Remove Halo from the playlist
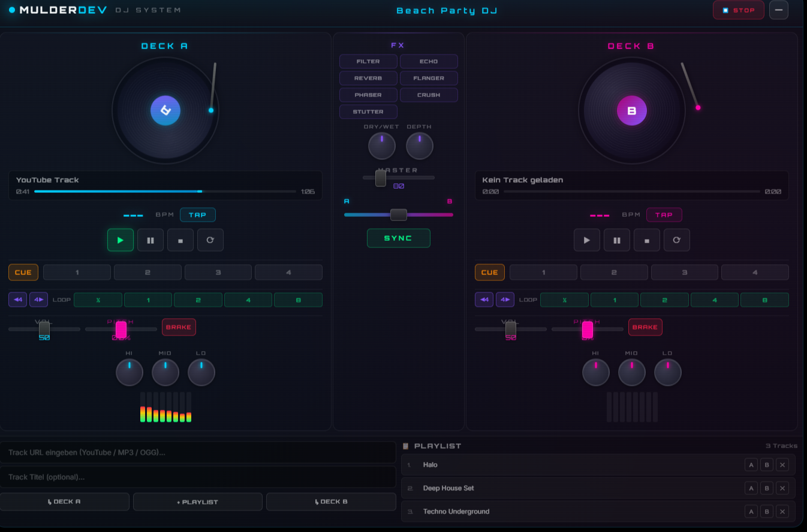This screenshot has height=532, width=807. (x=782, y=465)
